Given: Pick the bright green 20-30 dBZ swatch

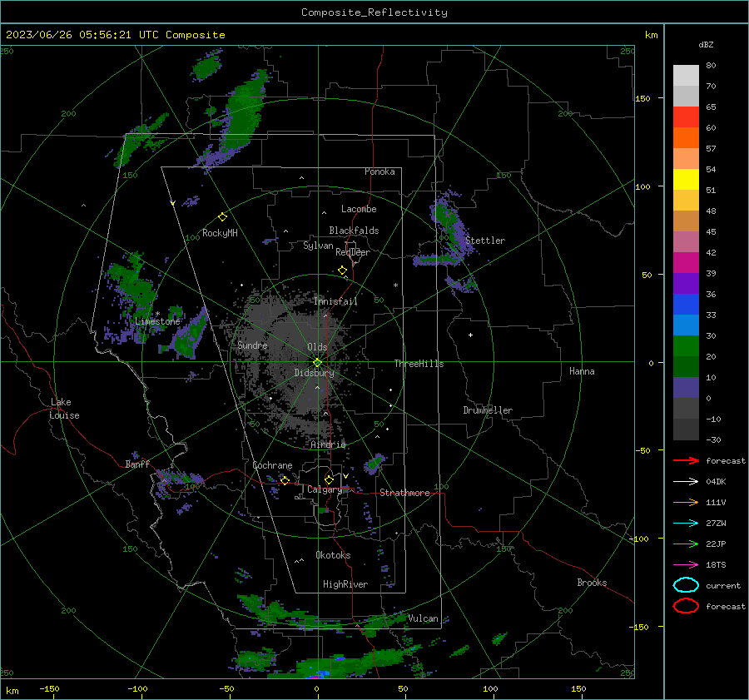Looking at the screenshot, I should click(x=686, y=346).
